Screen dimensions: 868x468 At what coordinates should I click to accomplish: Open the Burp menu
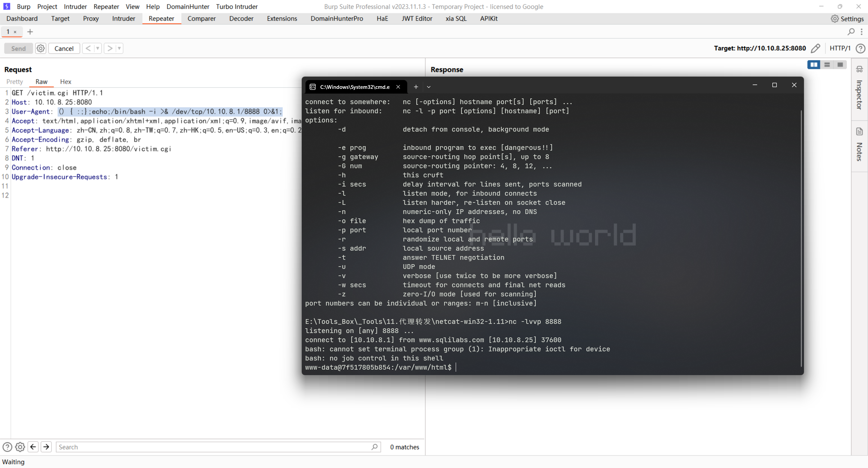pyautogui.click(x=23, y=6)
